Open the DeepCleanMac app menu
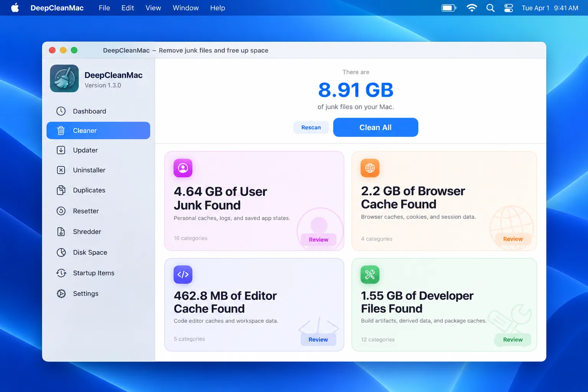The height and width of the screenshot is (392, 588). click(57, 8)
